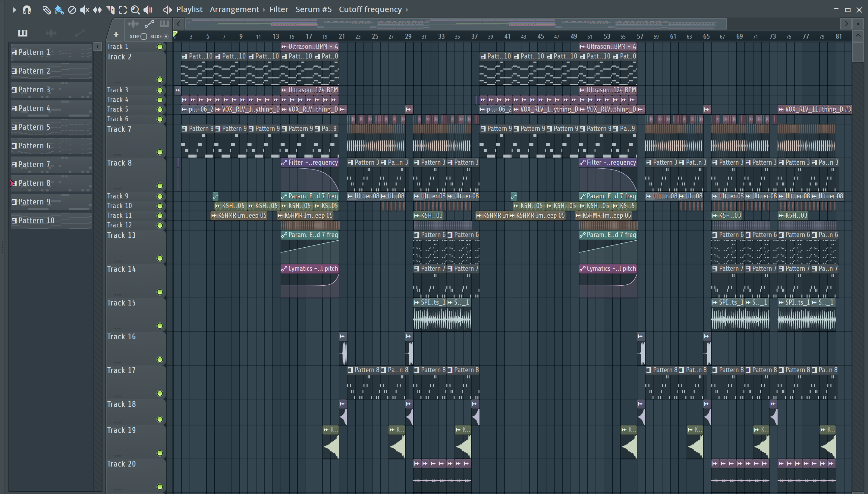
Task: Select the Mute tool
Action: pyautogui.click(x=84, y=10)
